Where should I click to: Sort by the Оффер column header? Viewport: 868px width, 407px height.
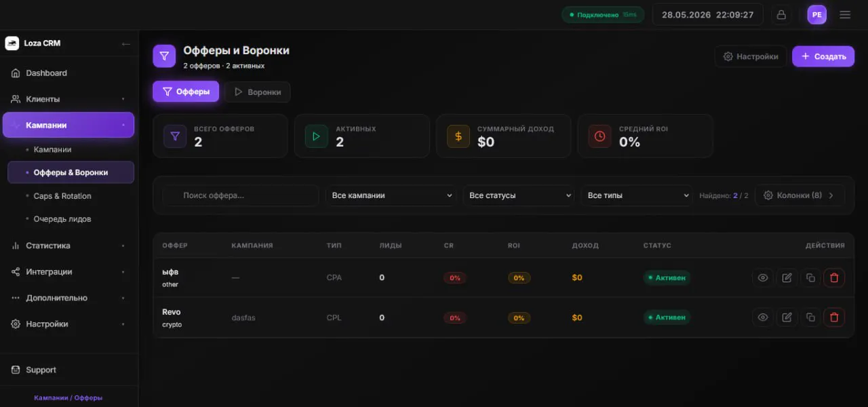pos(175,246)
